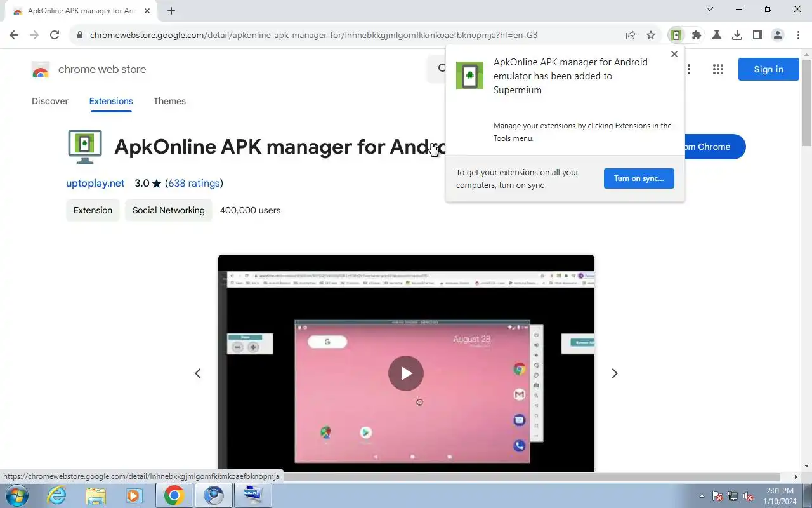Click Turn on sync button
The height and width of the screenshot is (508, 812).
click(639, 178)
